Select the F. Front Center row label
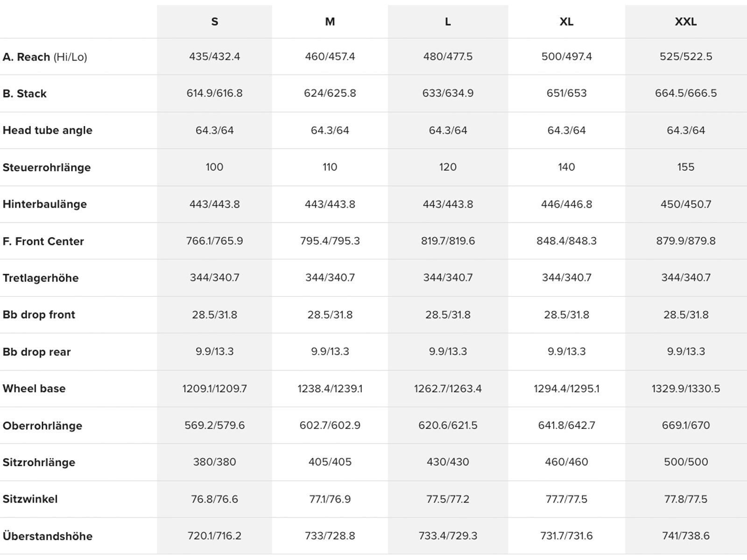 point(43,241)
